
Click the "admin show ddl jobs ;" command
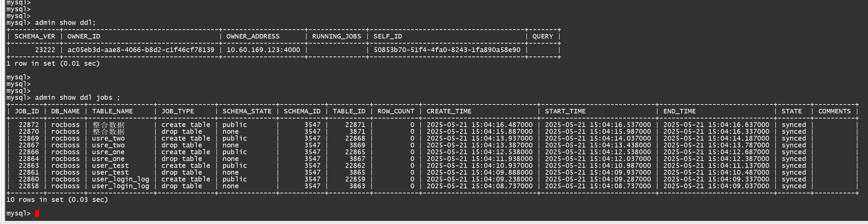tap(78, 98)
